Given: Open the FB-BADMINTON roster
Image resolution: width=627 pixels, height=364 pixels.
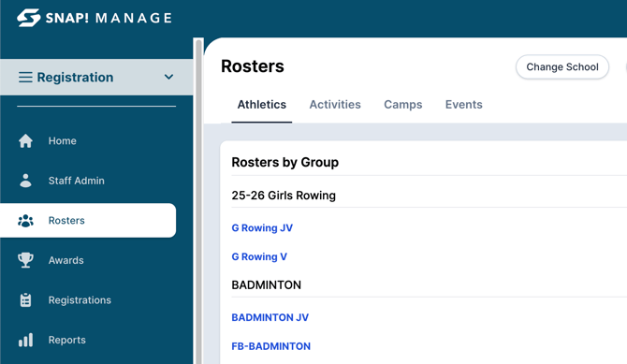Looking at the screenshot, I should (x=271, y=346).
